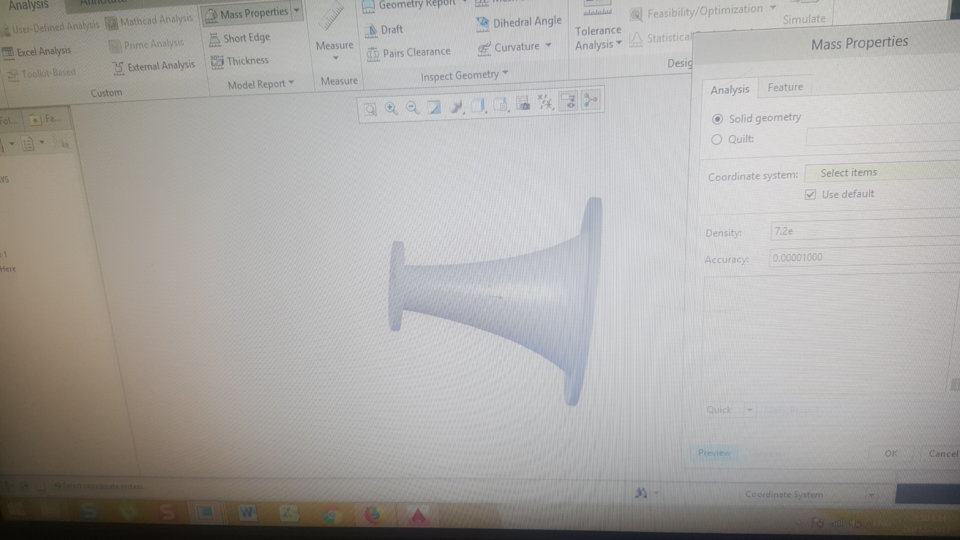Open Chrome from the taskbar
The width and height of the screenshot is (960, 540).
tap(331, 514)
